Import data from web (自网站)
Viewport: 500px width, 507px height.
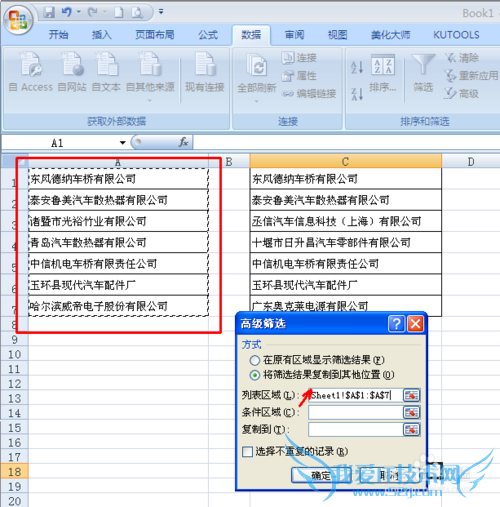pyautogui.click(x=72, y=72)
